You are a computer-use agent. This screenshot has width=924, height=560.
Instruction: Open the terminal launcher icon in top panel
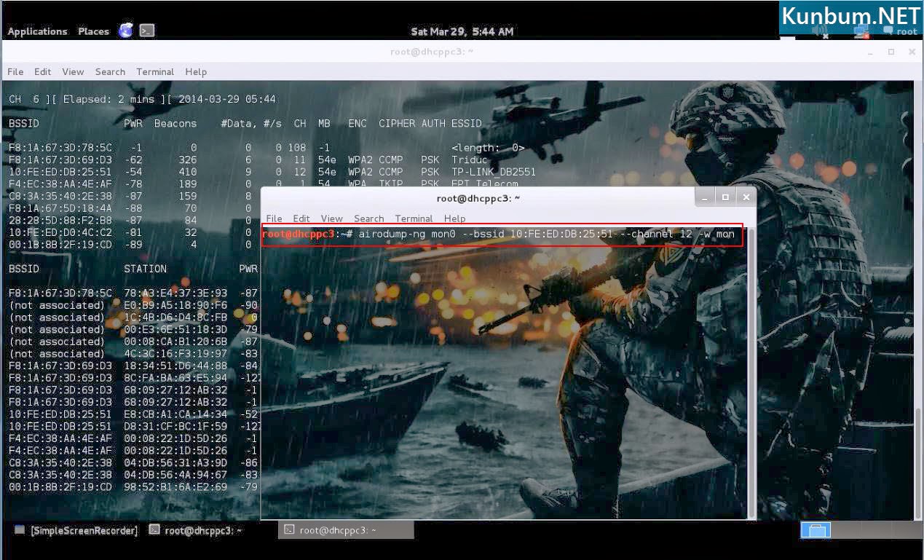tap(147, 31)
